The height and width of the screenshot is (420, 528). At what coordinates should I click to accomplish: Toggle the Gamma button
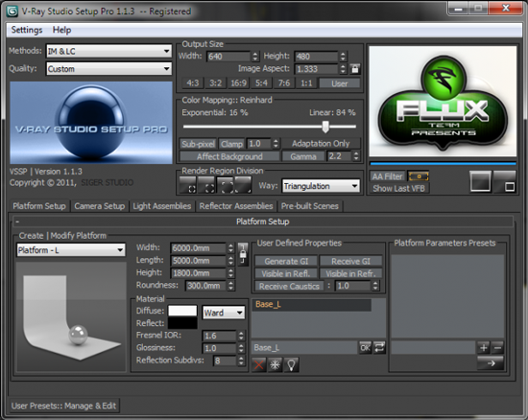click(303, 156)
